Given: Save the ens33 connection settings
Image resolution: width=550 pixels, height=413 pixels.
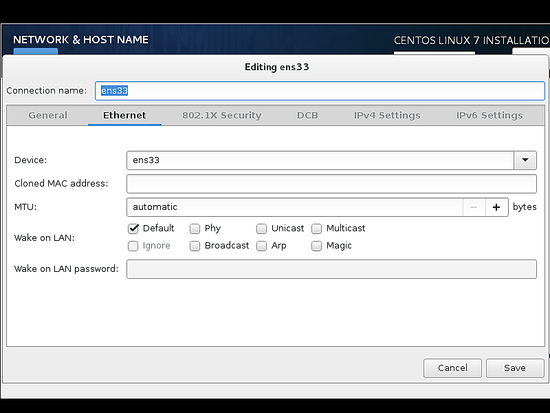Looking at the screenshot, I should 515,368.
